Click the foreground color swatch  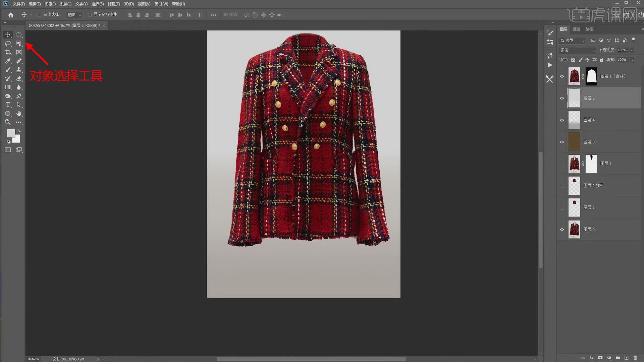(11, 133)
